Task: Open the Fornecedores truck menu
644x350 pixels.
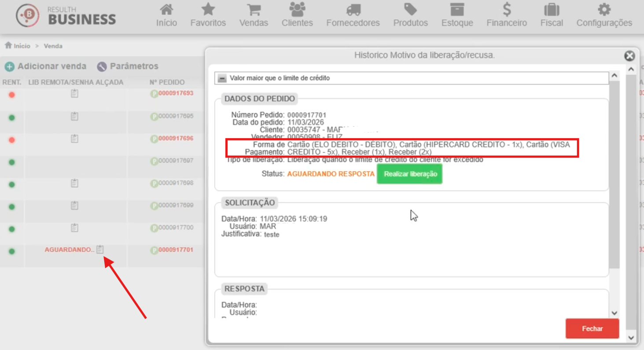Action: click(353, 15)
